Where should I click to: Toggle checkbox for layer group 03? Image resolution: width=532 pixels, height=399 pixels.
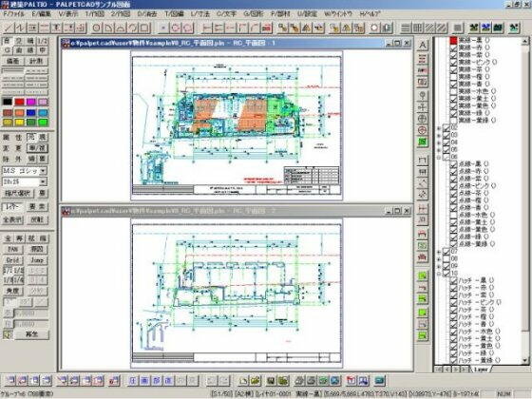pyautogui.click(x=446, y=135)
